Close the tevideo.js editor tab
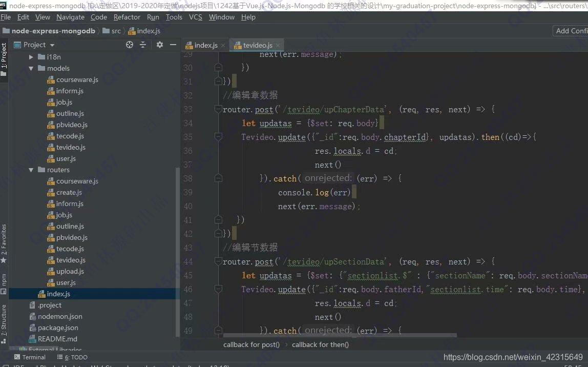 click(x=278, y=46)
